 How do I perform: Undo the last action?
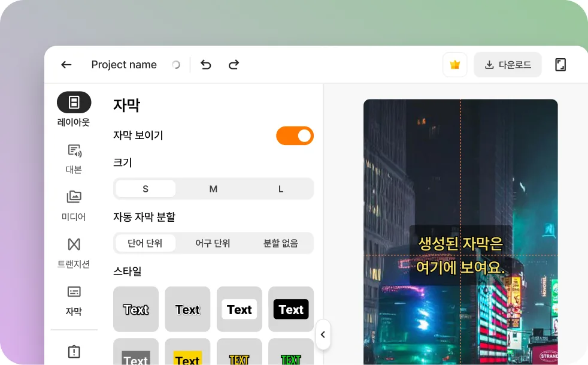(206, 65)
